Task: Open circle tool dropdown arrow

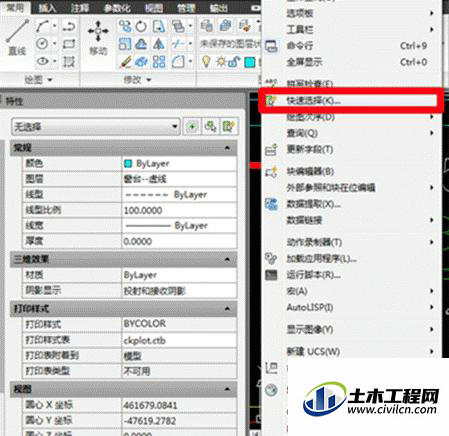Action: point(54,44)
